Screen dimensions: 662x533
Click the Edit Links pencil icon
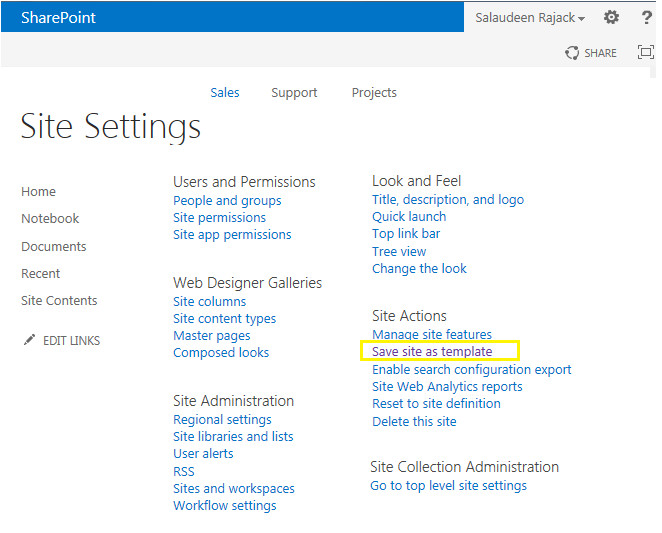coord(29,340)
